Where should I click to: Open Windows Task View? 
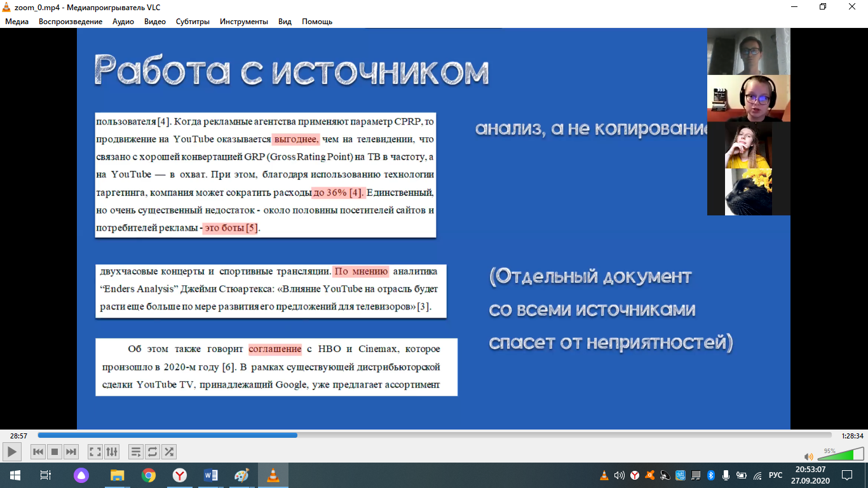tap(45, 475)
